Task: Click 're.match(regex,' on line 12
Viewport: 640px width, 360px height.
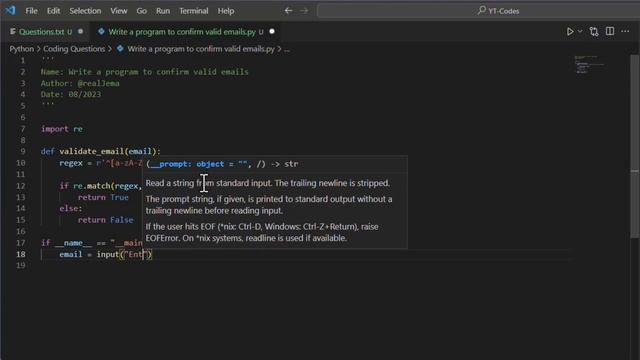Action: coord(107,186)
